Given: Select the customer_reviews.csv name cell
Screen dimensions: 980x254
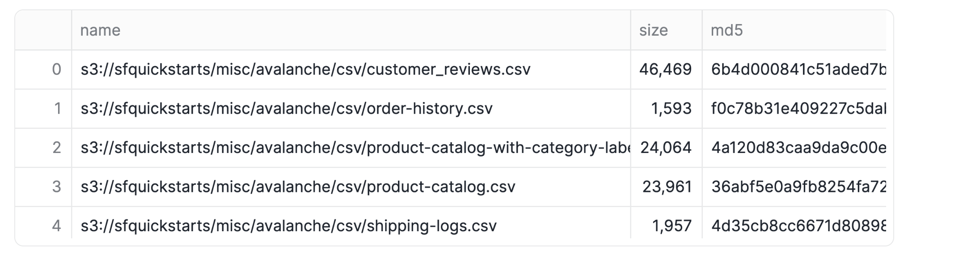Looking at the screenshot, I should point(351,69).
